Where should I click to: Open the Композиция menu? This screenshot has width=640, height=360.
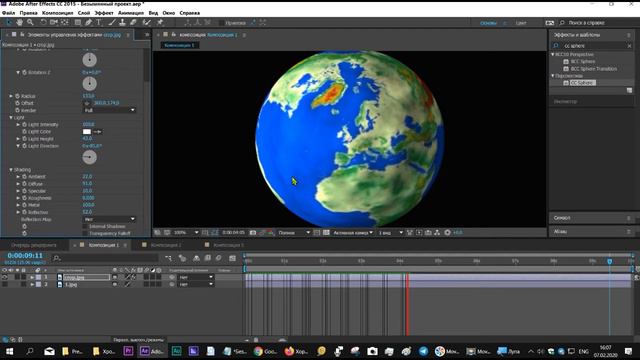tap(58, 13)
